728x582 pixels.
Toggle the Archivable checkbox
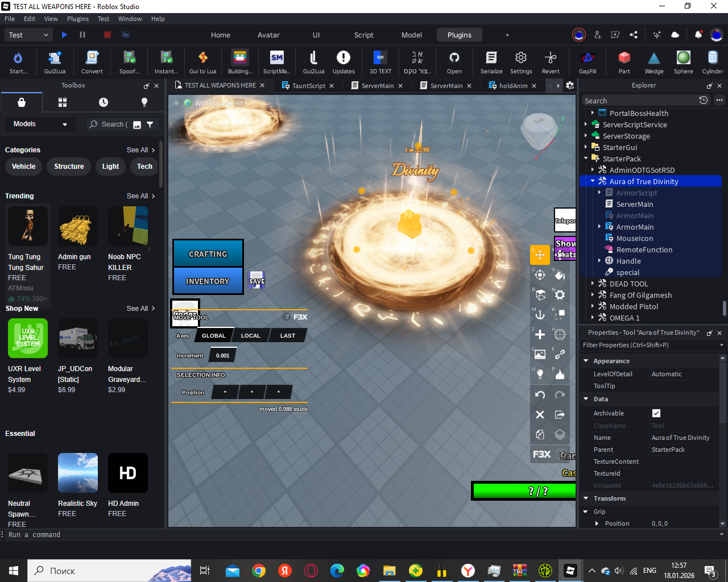tap(656, 413)
